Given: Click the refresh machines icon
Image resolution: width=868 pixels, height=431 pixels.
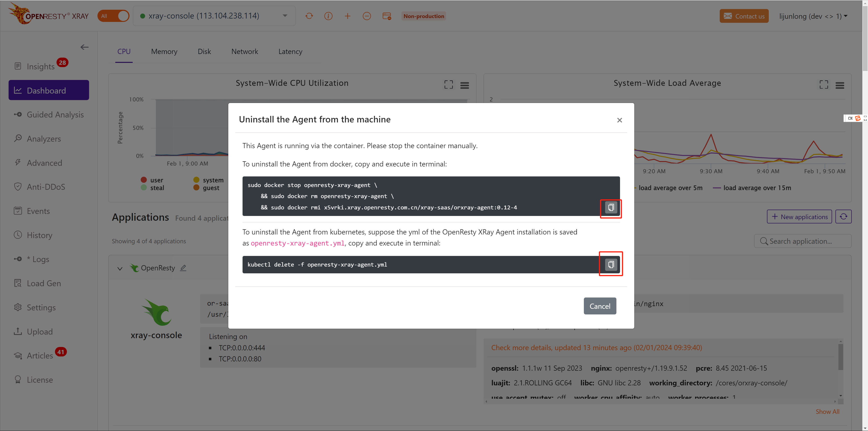Looking at the screenshot, I should 309,16.
